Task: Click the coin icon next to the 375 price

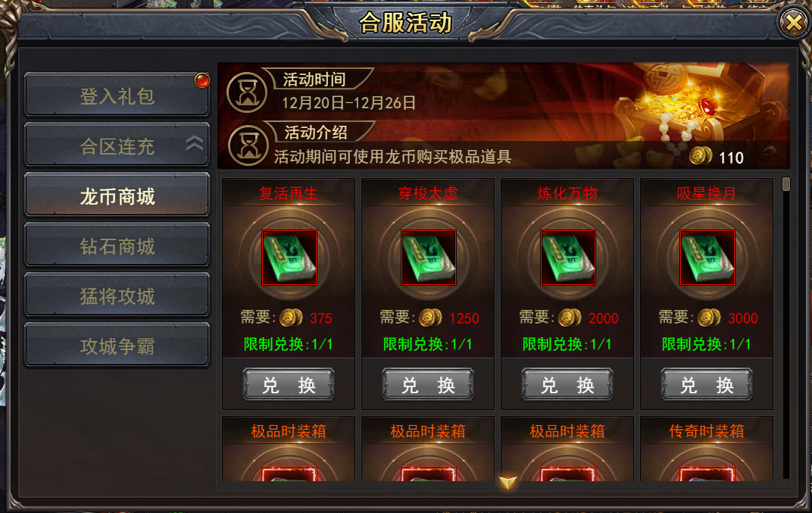Action: click(x=291, y=317)
